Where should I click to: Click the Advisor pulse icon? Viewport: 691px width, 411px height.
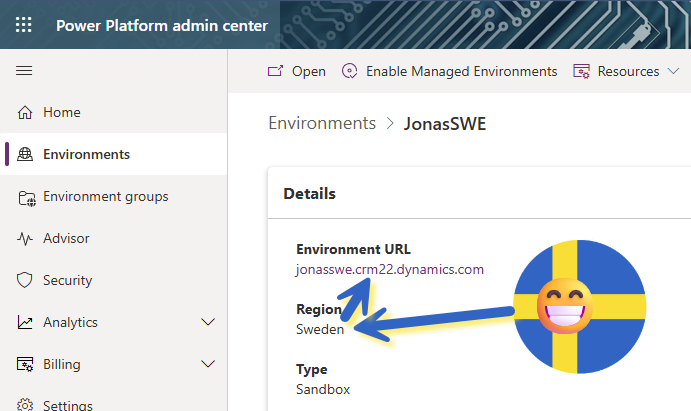click(25, 238)
